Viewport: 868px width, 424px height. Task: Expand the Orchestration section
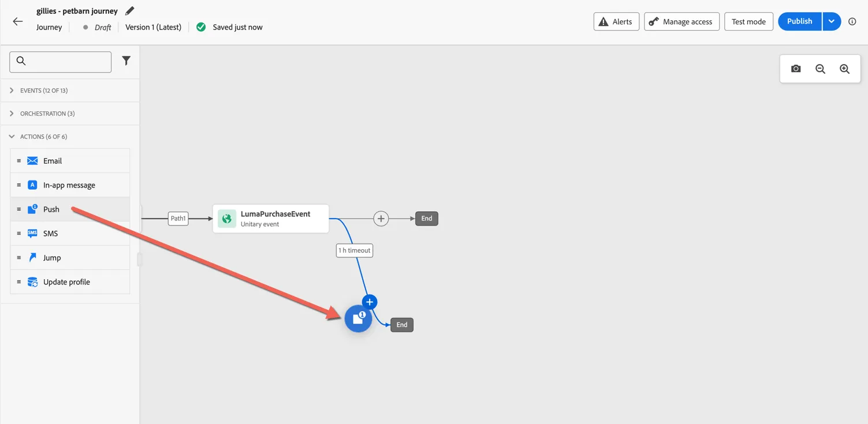click(x=70, y=114)
